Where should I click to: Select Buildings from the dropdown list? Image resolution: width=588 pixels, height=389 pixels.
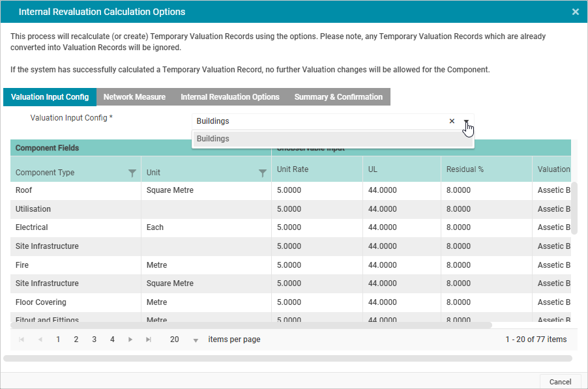point(332,139)
